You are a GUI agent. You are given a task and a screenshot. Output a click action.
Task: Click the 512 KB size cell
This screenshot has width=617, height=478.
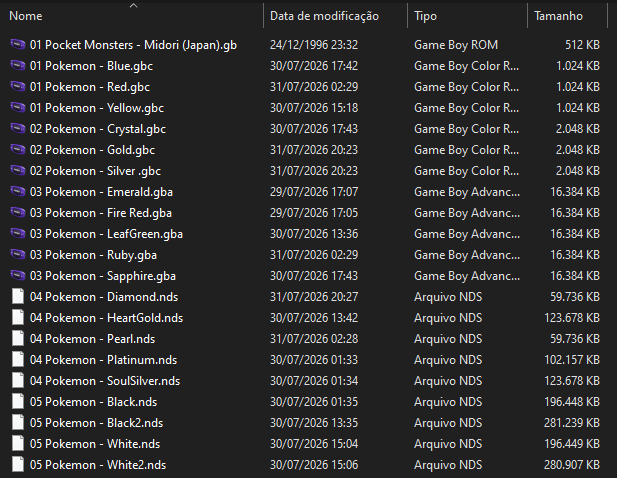[x=582, y=45]
